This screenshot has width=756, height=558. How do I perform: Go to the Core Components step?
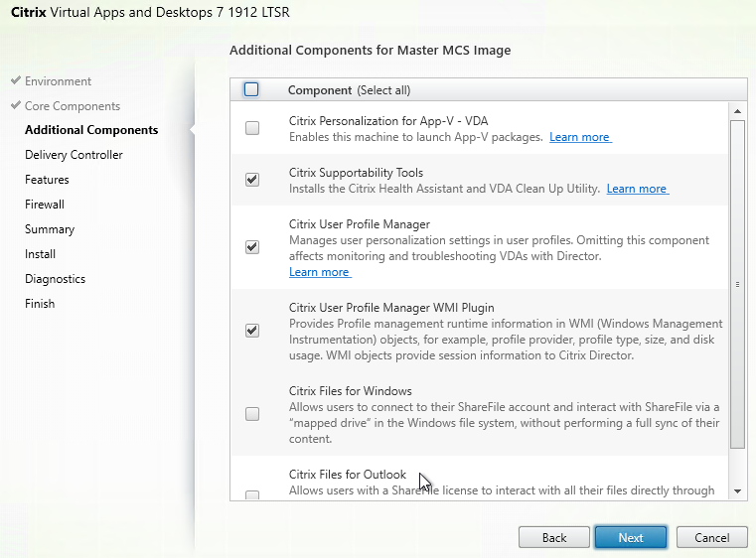pyautogui.click(x=73, y=106)
